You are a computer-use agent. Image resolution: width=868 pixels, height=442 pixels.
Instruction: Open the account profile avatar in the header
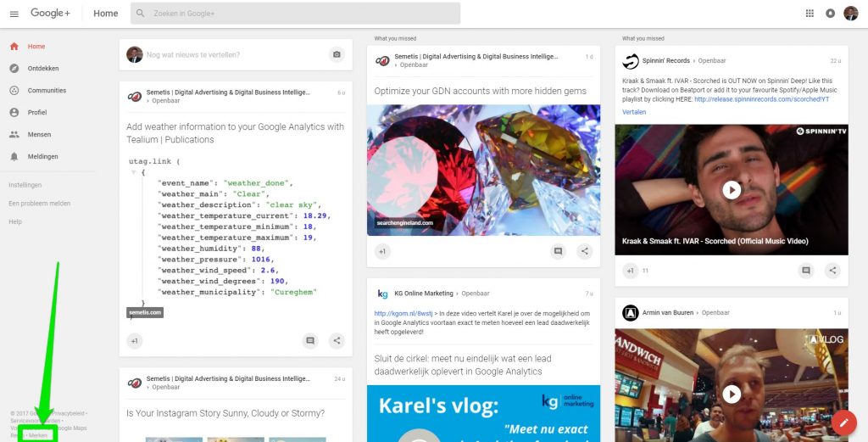click(x=851, y=14)
